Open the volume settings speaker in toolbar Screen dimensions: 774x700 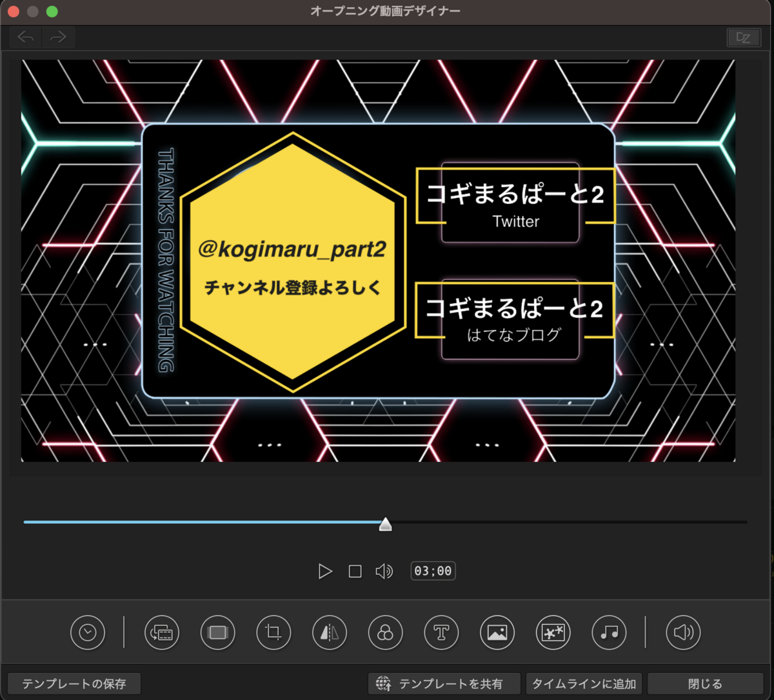click(683, 632)
